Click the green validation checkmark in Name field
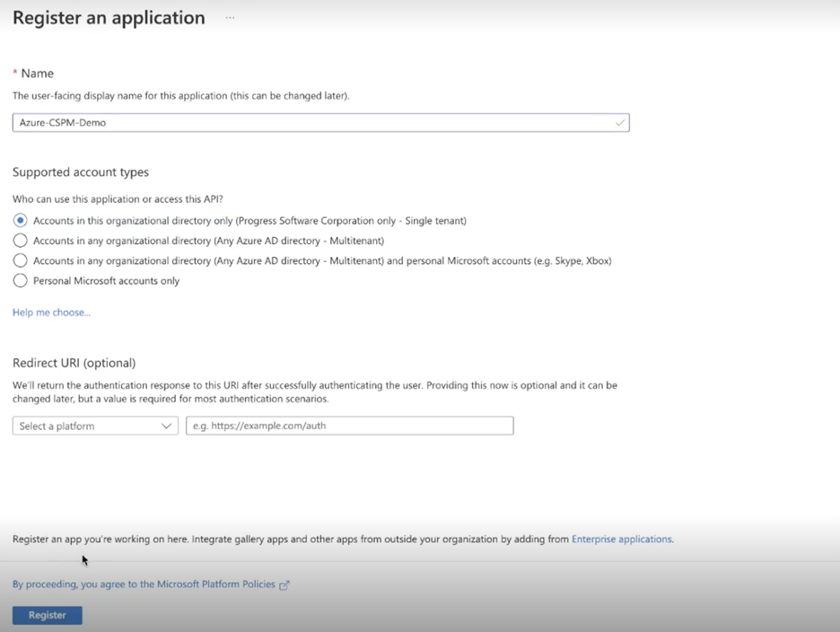Image resolution: width=840 pixels, height=632 pixels. (618, 122)
